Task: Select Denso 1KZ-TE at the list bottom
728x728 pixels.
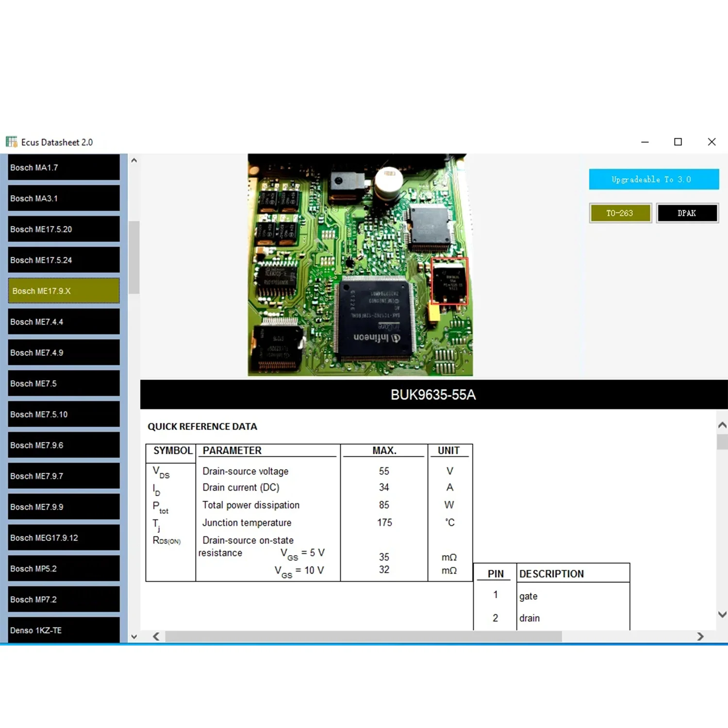Action: pos(64,630)
